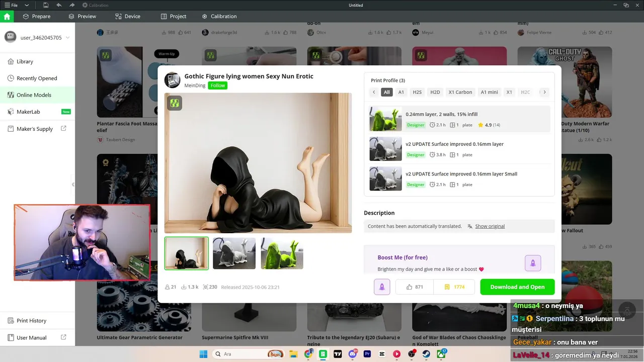644x362 pixels.
Task: Open the Device tab
Action: click(x=128, y=16)
